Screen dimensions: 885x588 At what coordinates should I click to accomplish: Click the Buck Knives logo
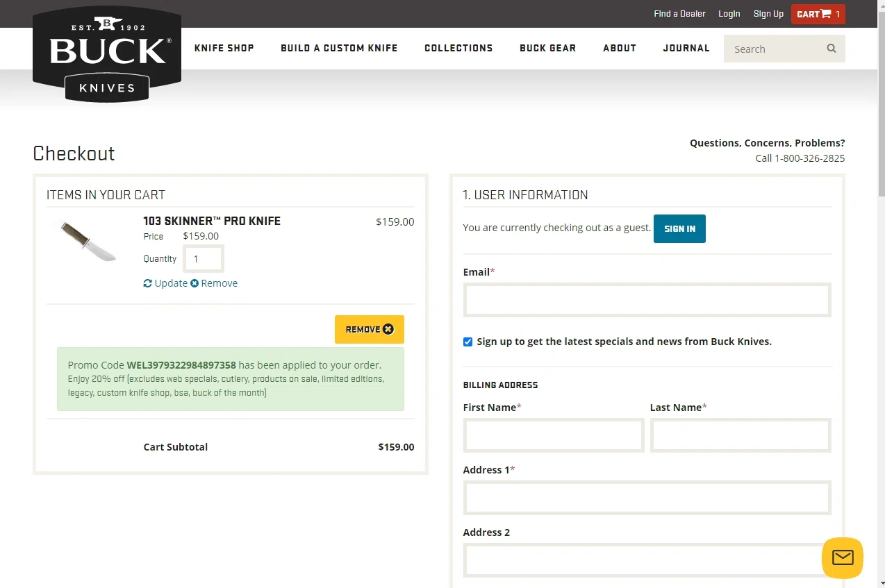pyautogui.click(x=107, y=55)
